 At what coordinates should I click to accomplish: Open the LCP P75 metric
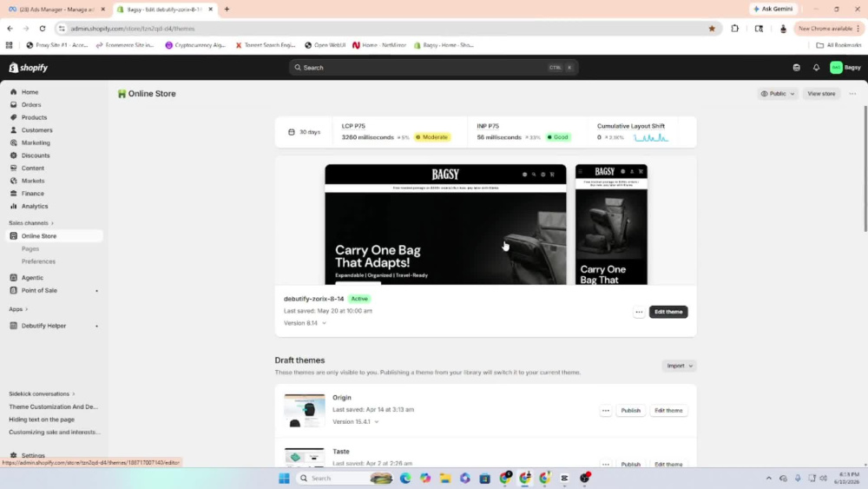click(x=353, y=126)
